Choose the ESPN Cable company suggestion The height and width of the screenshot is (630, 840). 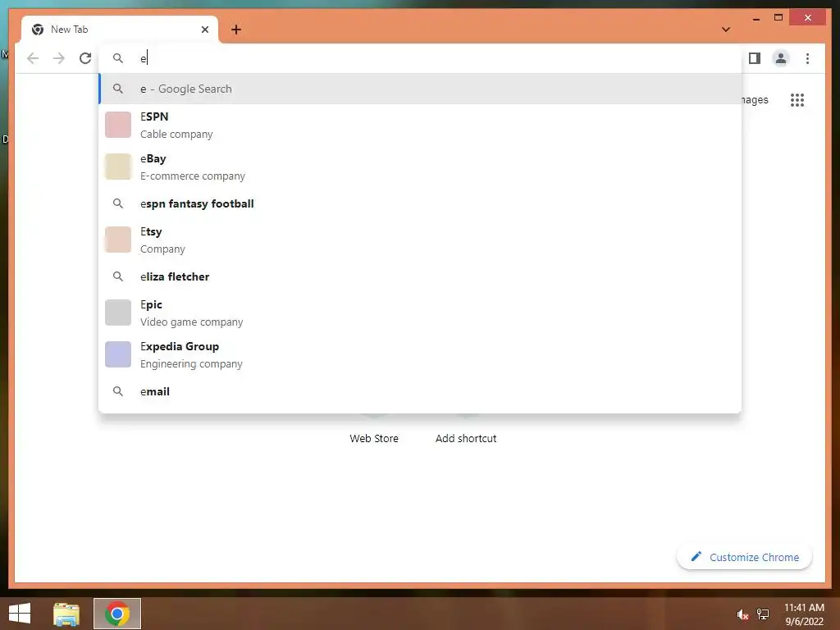(x=420, y=125)
